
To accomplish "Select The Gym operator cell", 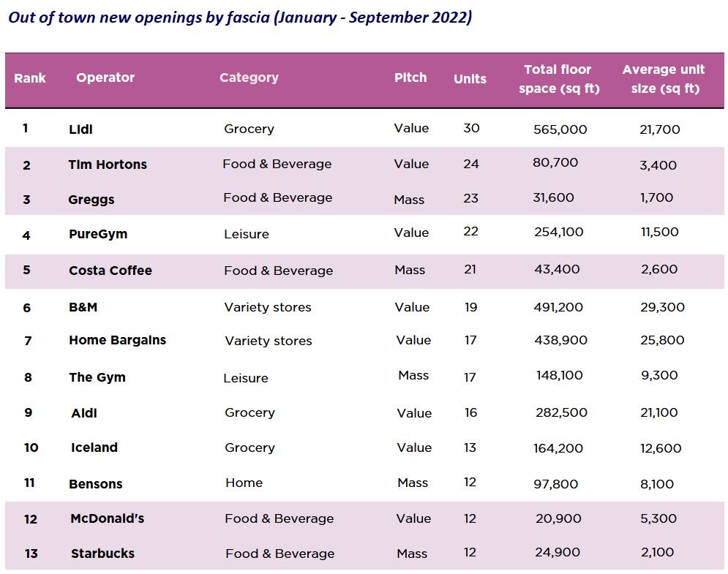I will click(97, 377).
